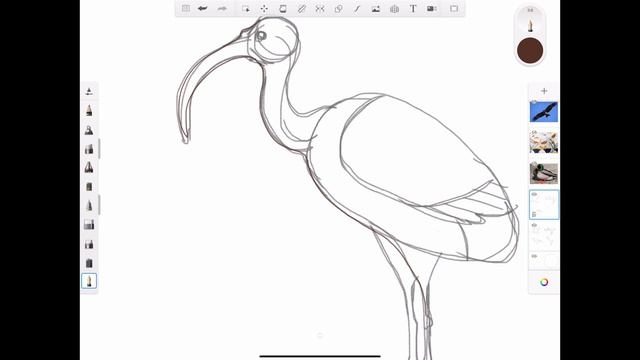Toggle visibility of layer below active one

pos(534,225)
